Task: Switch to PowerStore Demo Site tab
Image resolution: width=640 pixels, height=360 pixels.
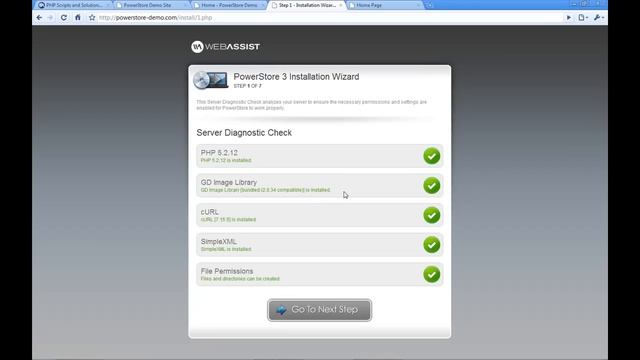Action: (x=151, y=5)
